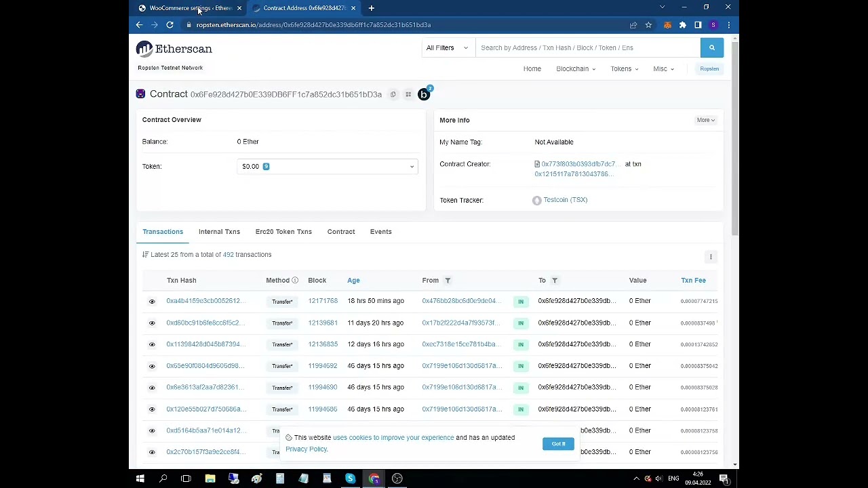Click the blue search magnifier button

711,47
